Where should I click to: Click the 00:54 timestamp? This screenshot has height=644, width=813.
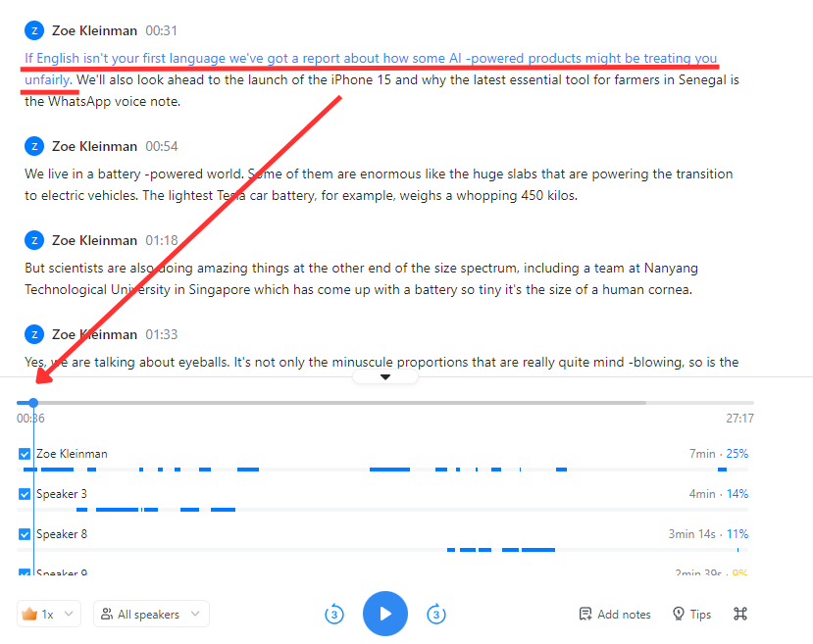click(161, 147)
